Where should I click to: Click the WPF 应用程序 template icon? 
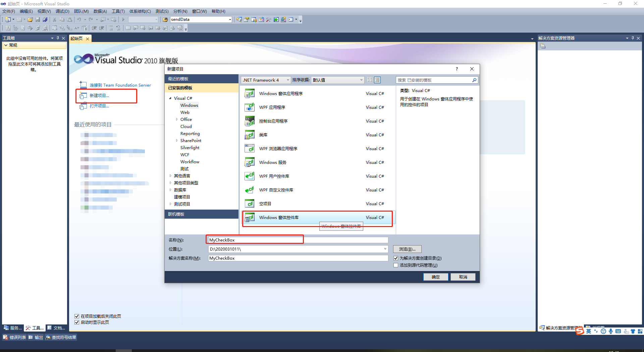(x=250, y=107)
